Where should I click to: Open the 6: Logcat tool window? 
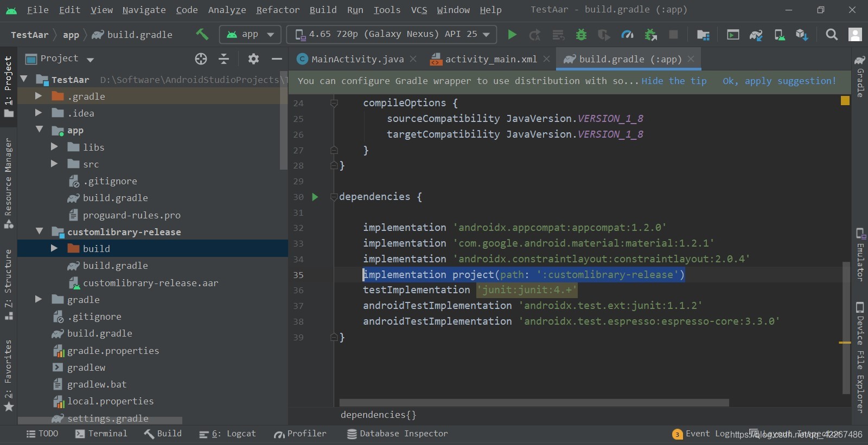(227, 434)
